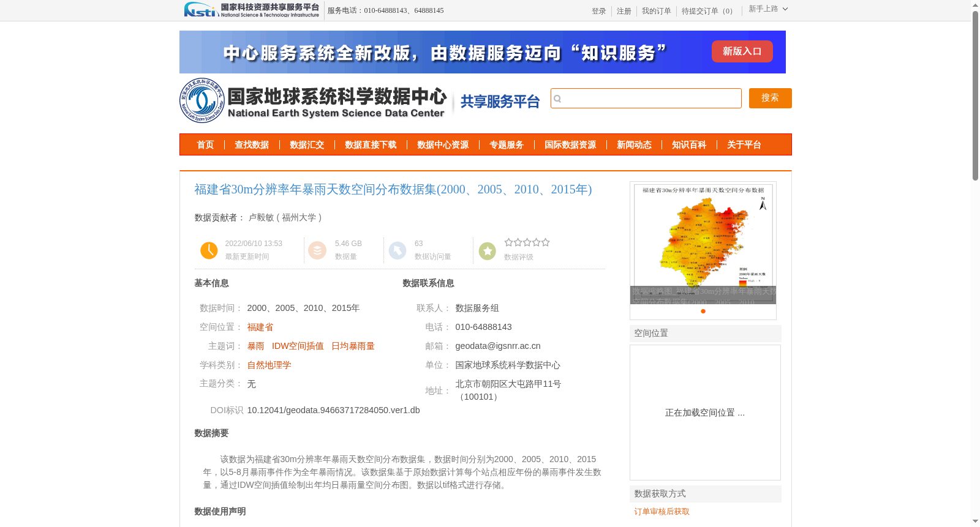This screenshot has height=527, width=980.
Task: Click the phone number 010-64888143 in contact info
Action: 483,327
